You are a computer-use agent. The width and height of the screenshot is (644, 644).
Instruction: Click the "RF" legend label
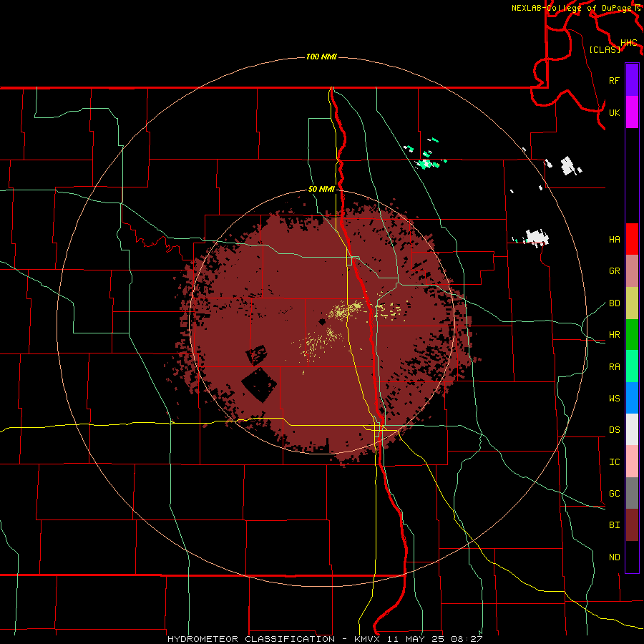(x=614, y=80)
